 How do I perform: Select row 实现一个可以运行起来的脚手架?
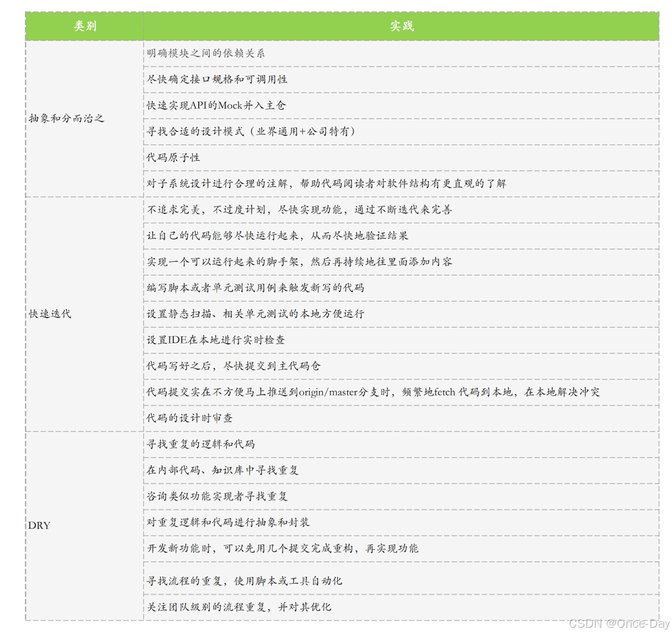pyautogui.click(x=401, y=262)
